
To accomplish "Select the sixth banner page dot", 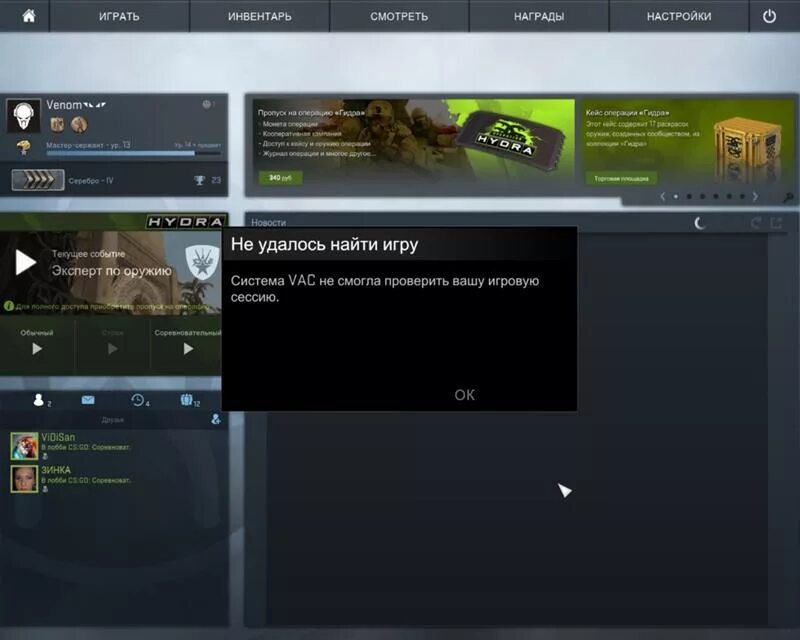I will (742, 196).
